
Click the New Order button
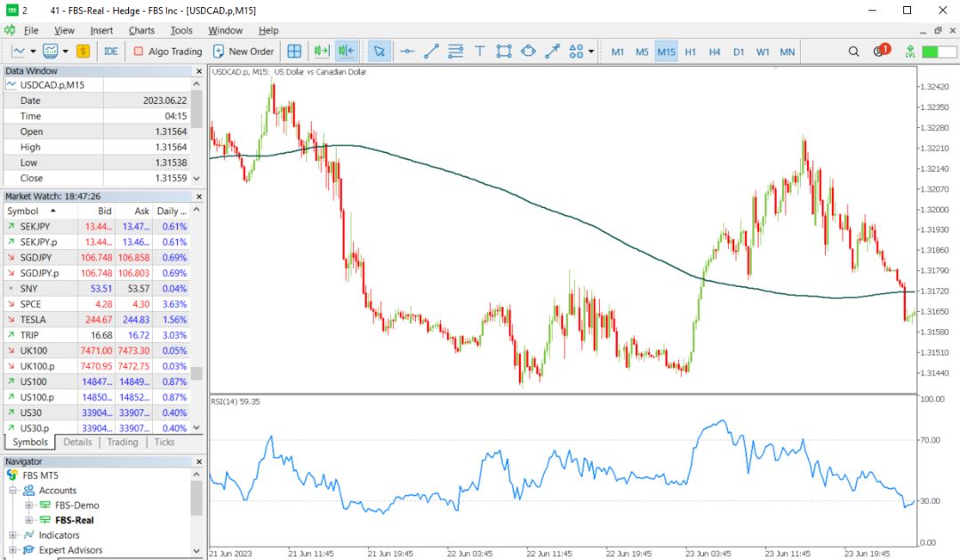click(244, 52)
